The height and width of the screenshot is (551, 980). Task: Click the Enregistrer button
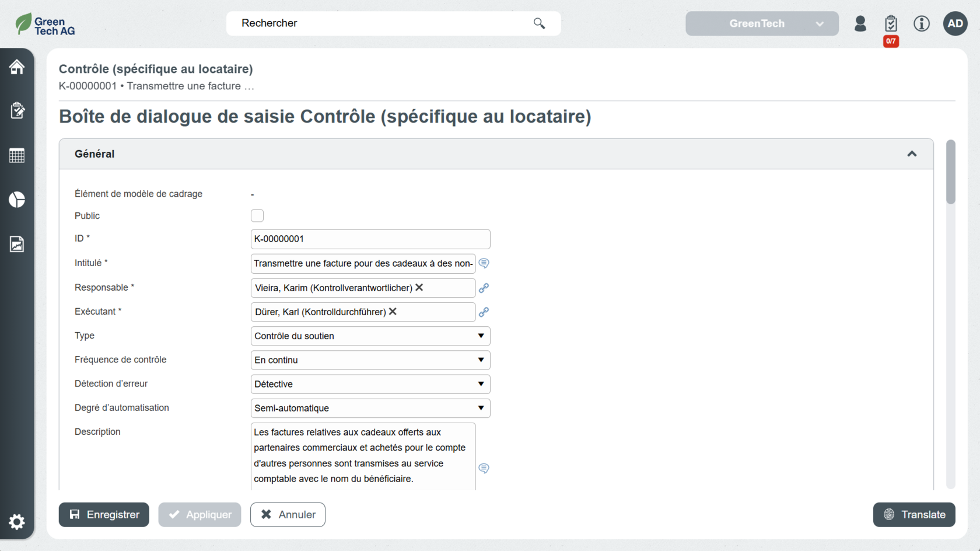tap(104, 515)
